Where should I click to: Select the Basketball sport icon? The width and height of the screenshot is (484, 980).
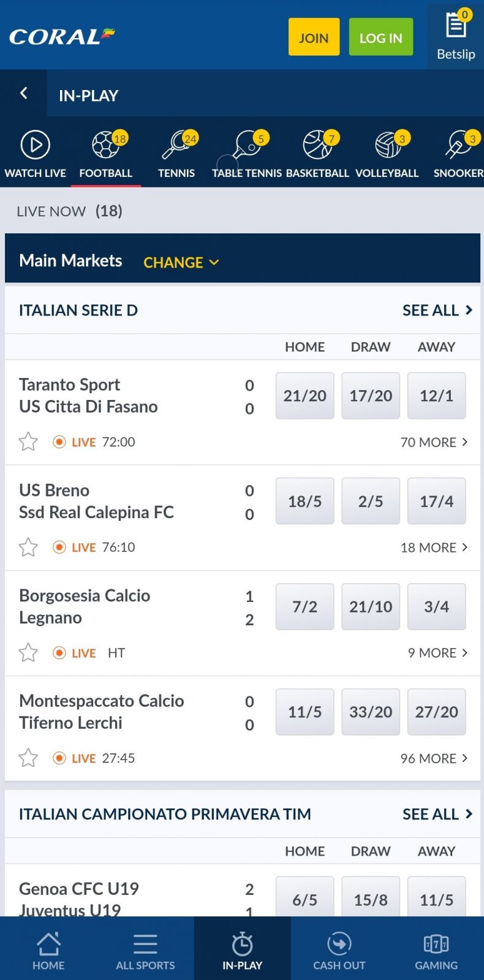[317, 145]
